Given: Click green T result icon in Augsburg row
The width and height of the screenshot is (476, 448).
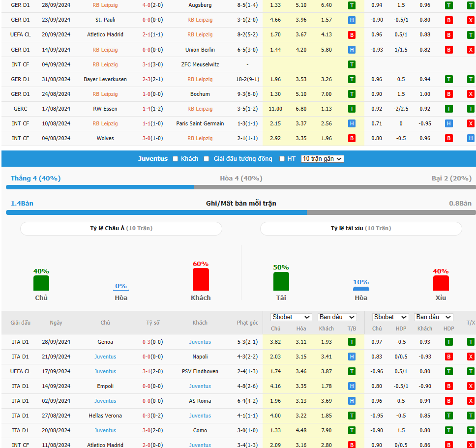Looking at the screenshot, I should coord(352,5).
